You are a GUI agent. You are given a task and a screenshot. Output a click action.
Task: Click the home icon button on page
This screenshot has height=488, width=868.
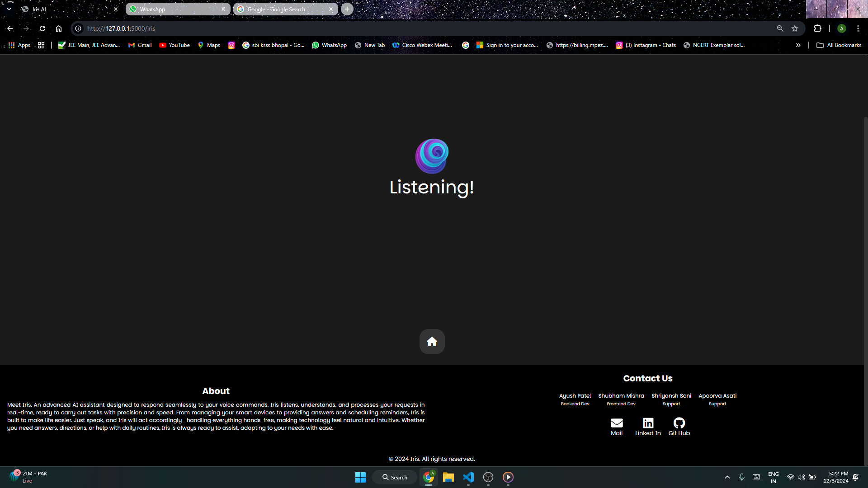tap(432, 342)
